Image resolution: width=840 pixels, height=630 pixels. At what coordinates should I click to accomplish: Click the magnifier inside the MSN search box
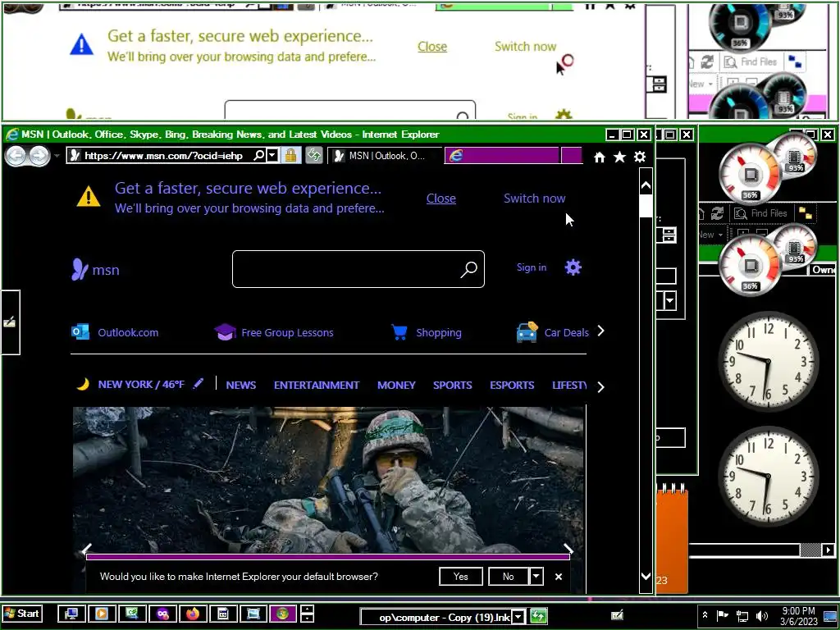coord(468,269)
